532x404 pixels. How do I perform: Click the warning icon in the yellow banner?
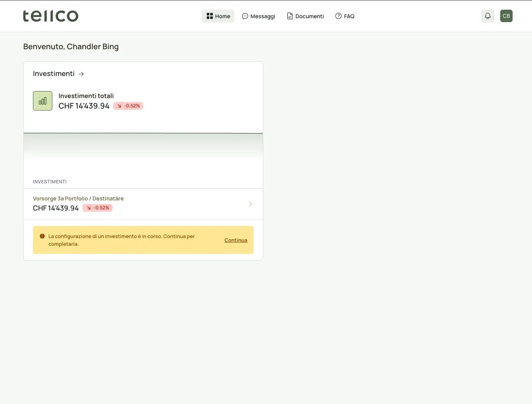click(42, 236)
